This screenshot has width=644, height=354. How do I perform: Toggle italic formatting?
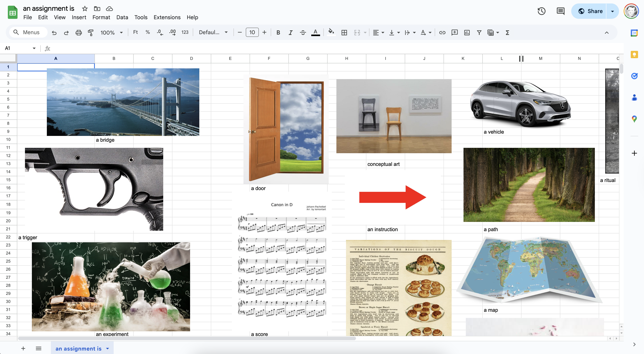[x=290, y=32]
